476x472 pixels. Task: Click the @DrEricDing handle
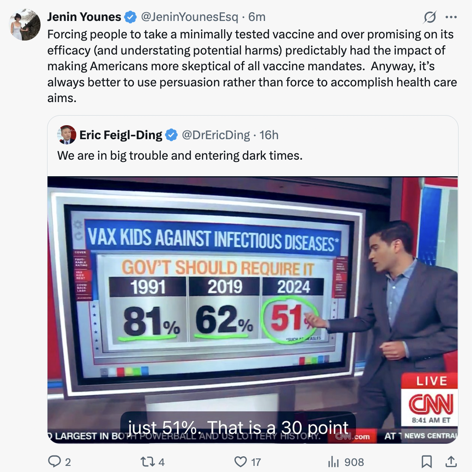pos(215,135)
